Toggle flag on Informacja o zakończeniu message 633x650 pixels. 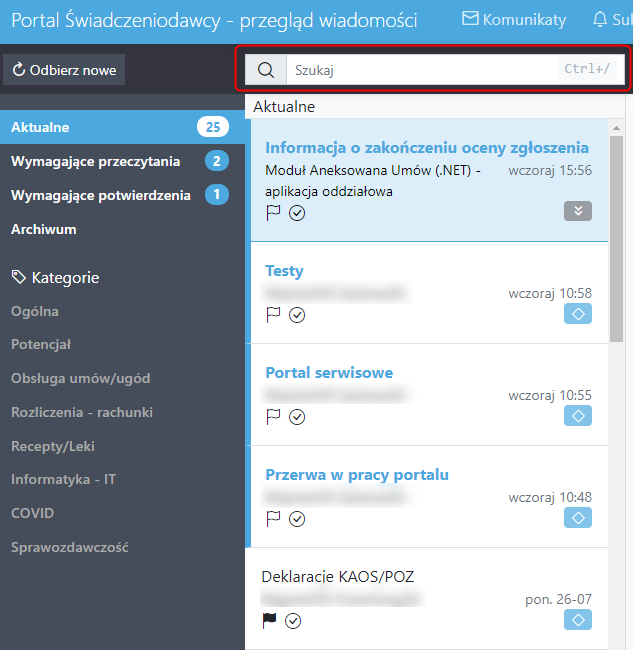(273, 213)
